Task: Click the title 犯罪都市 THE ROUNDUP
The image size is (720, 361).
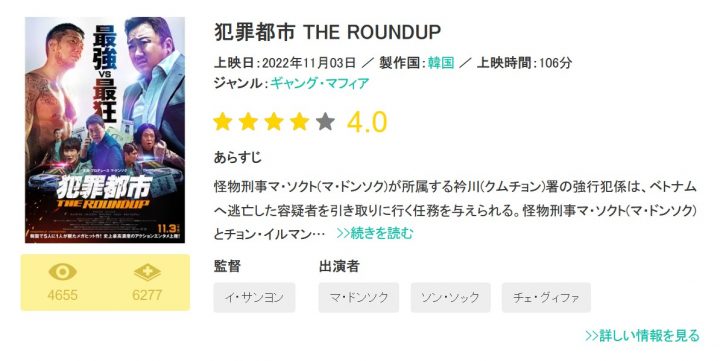Action: [327, 32]
